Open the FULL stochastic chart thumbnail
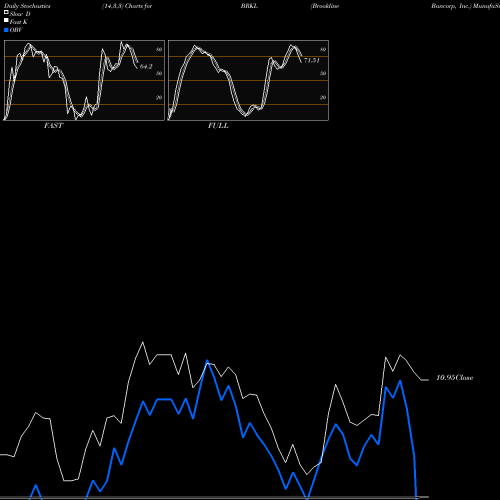500x500 pixels. 248,80
